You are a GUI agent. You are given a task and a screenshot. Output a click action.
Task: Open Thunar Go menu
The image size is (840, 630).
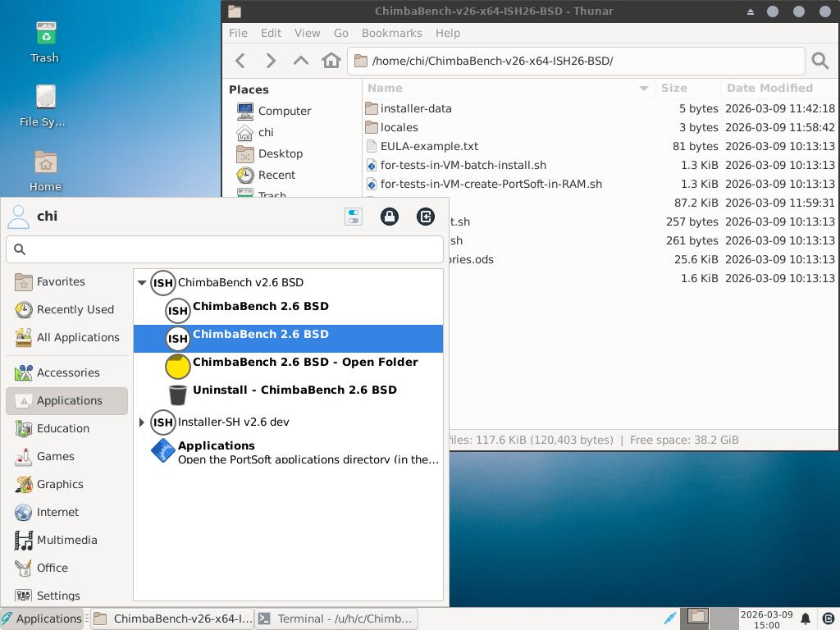point(340,33)
